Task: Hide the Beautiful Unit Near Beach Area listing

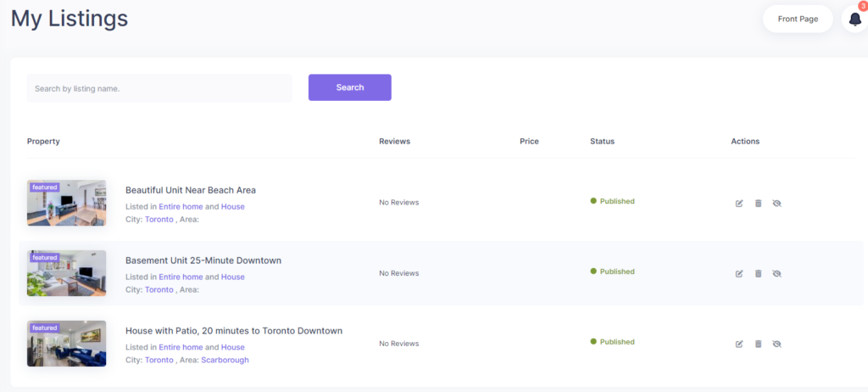Action: 776,204
